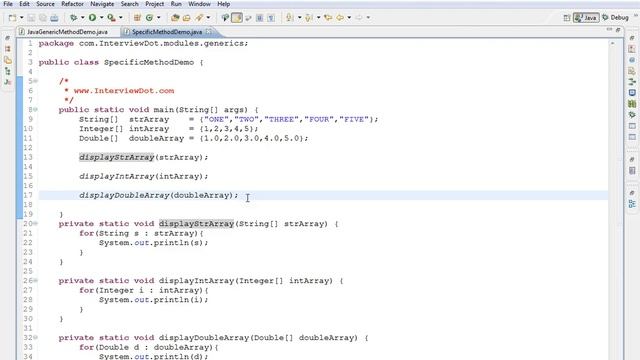Open the New wizard dropdown arrow
The image size is (640, 360).
(22, 18)
